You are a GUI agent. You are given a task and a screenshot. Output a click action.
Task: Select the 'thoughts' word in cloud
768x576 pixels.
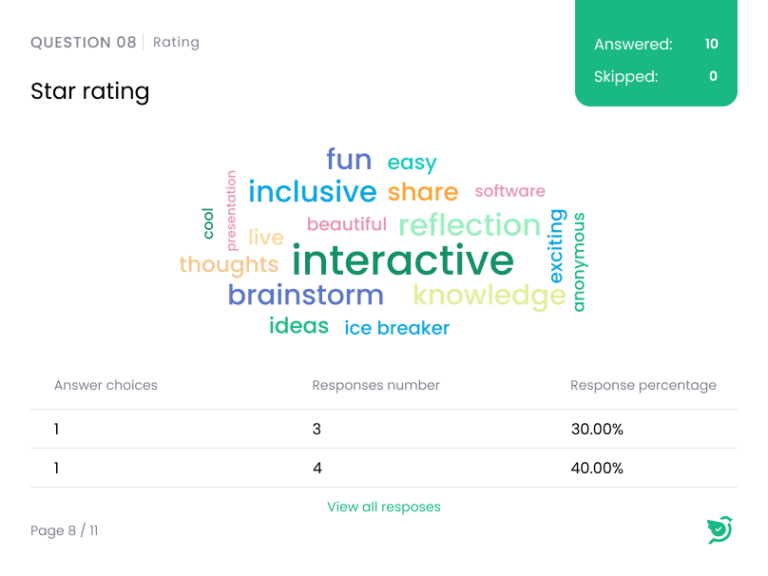[x=228, y=265]
